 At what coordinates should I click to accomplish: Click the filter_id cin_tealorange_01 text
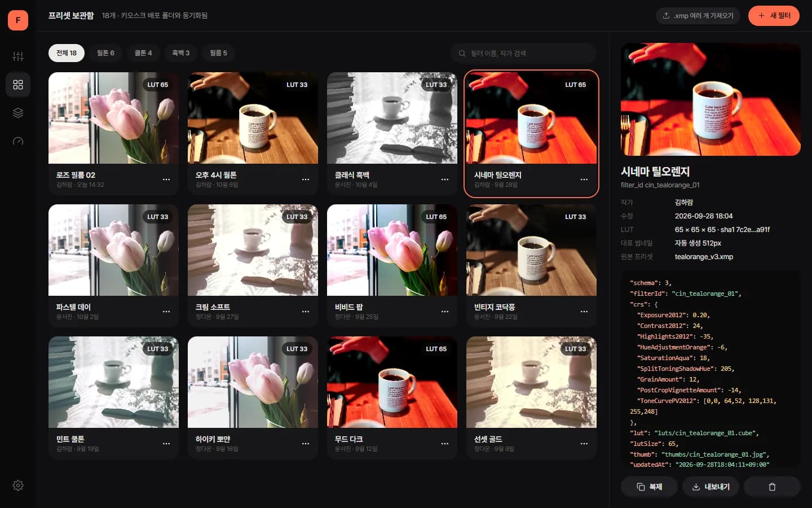click(x=660, y=185)
